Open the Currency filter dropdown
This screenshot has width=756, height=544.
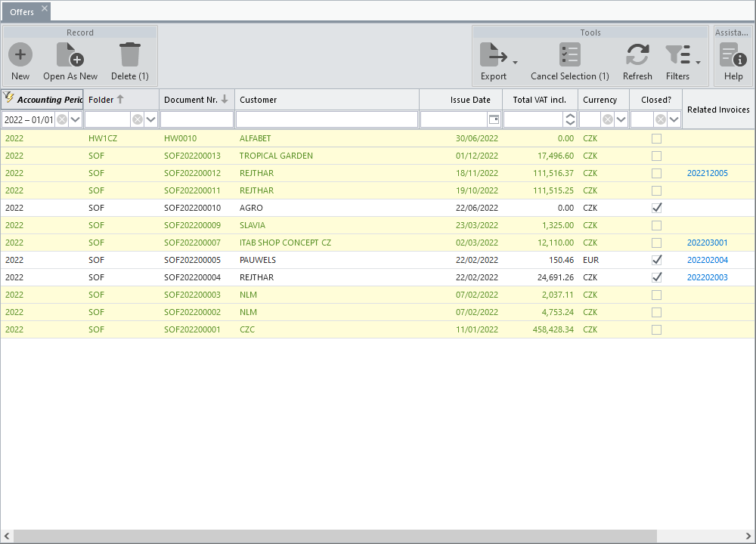coord(621,119)
